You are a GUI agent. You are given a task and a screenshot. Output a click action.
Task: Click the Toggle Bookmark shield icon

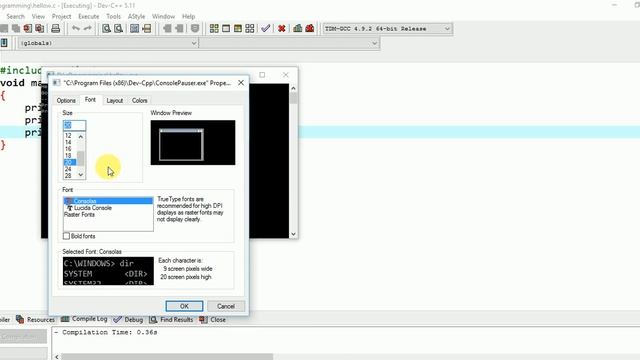195,28
